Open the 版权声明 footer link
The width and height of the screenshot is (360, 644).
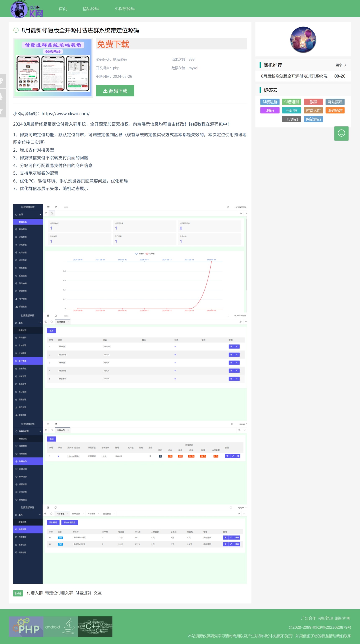pos(342,618)
